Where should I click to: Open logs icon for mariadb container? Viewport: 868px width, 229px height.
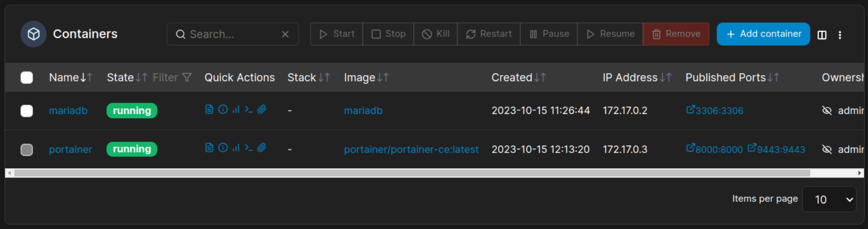click(x=209, y=110)
